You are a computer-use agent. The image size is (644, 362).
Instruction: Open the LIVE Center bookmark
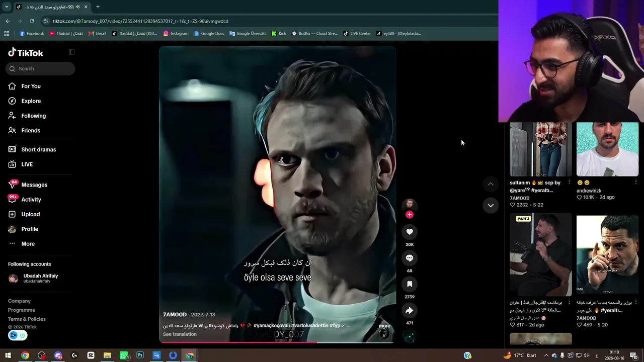[357, 34]
